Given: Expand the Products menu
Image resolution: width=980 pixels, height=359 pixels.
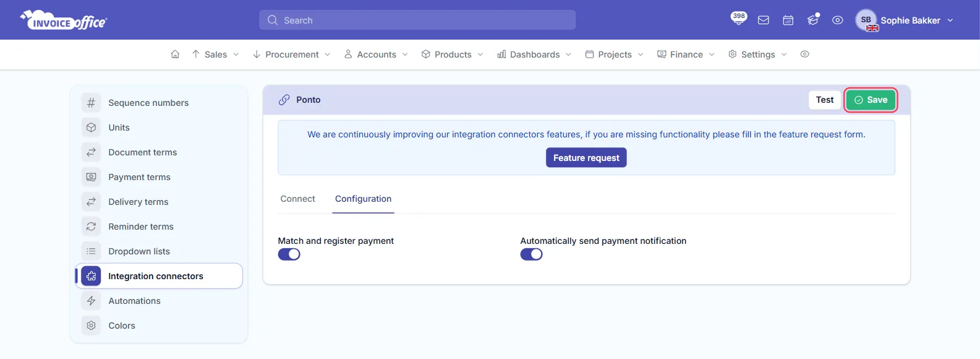Looking at the screenshot, I should click(452, 54).
